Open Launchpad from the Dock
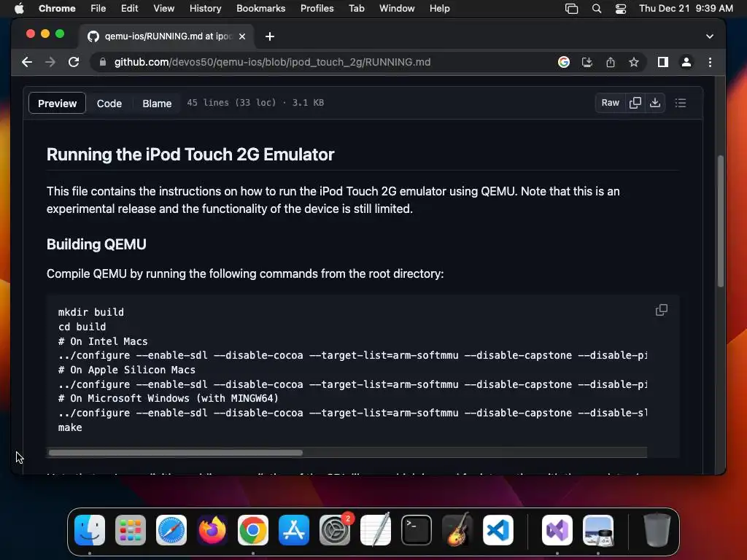 [131, 530]
